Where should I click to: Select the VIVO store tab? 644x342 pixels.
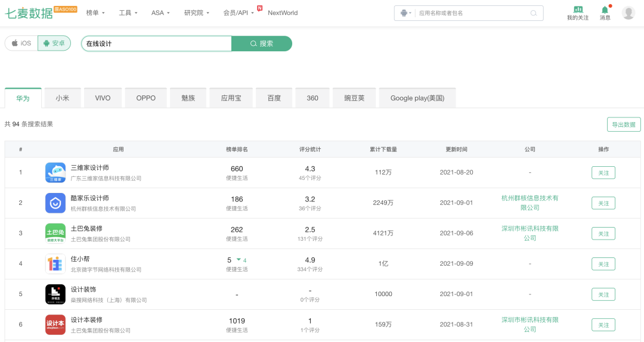tap(103, 98)
